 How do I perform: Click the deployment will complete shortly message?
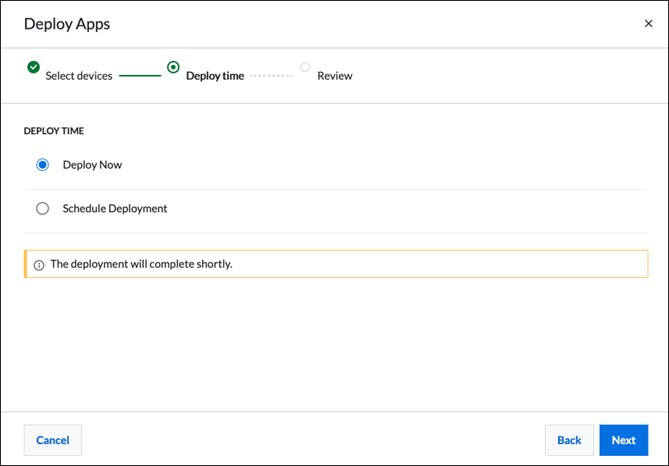tap(141, 264)
